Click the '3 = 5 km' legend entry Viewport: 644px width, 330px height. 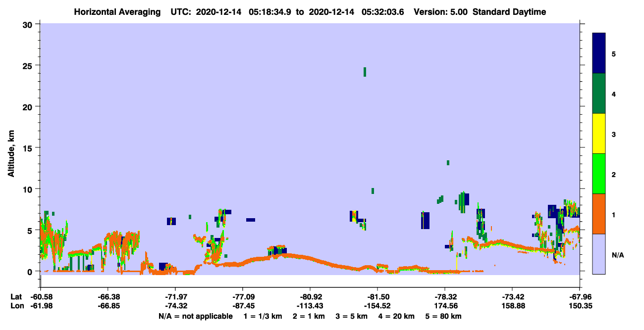(352, 316)
